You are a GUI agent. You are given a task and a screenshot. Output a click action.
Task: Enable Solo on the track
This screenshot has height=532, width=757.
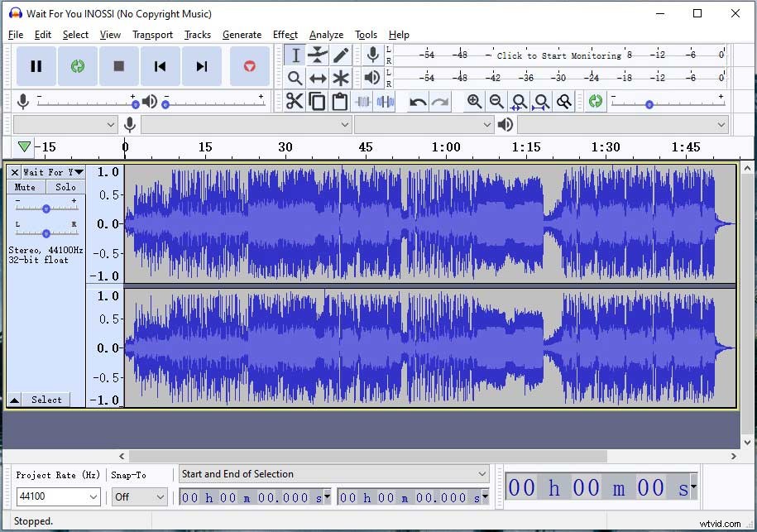65,187
